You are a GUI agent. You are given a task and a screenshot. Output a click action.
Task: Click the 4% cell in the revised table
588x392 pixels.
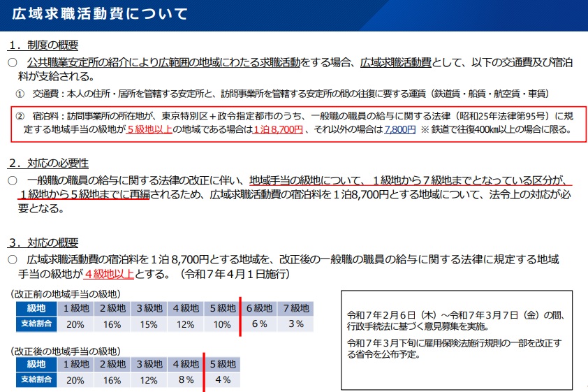point(221,379)
